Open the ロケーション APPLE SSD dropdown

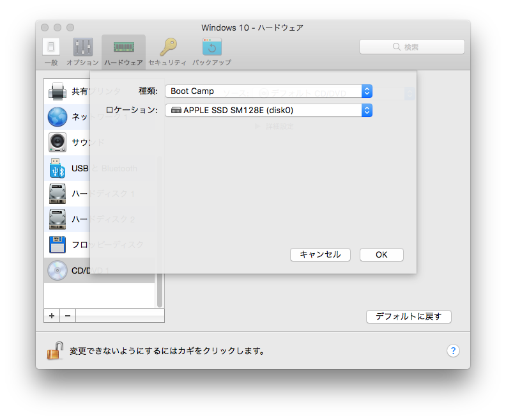268,111
